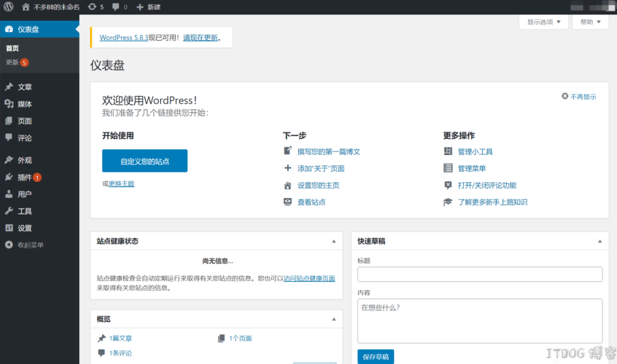The height and width of the screenshot is (364, 617).
Task: Click the 媒体 media icon in sidebar
Action: [9, 104]
